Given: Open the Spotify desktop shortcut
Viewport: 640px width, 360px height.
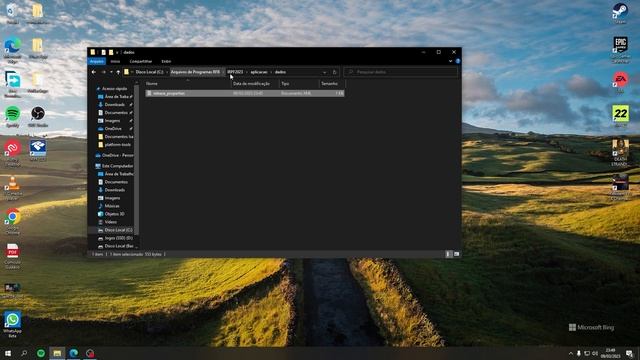Looking at the screenshot, I should tap(13, 116).
